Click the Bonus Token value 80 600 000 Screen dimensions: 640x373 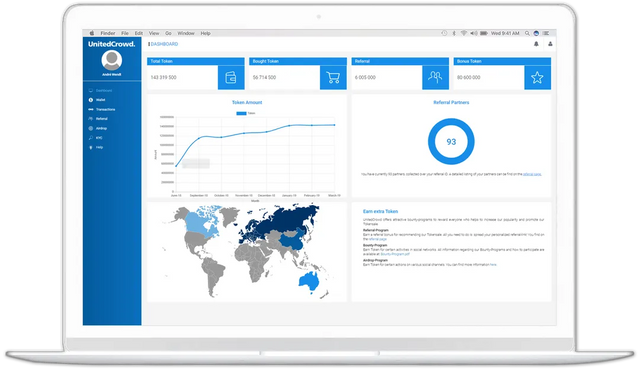468,77
